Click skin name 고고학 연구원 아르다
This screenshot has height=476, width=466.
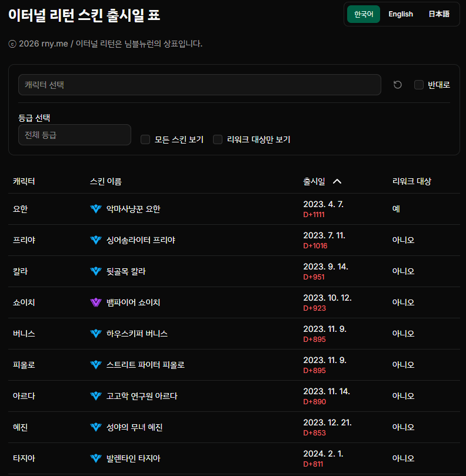tap(142, 396)
